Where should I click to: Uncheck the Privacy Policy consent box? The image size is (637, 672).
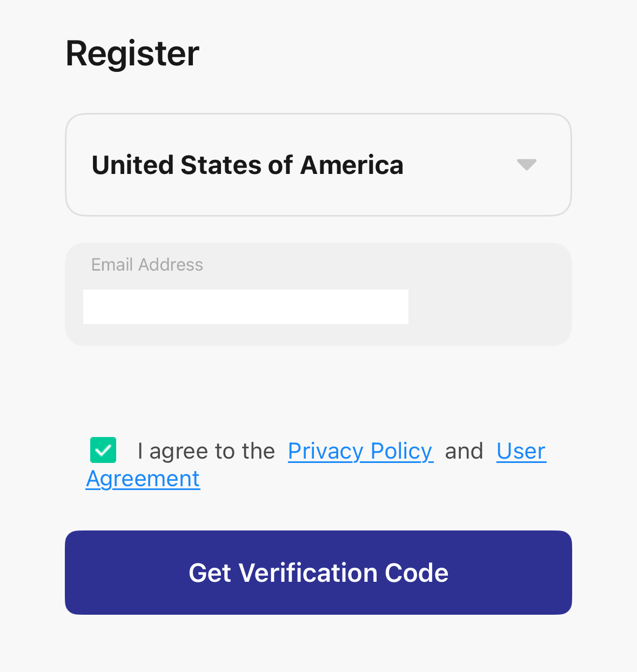point(103,450)
